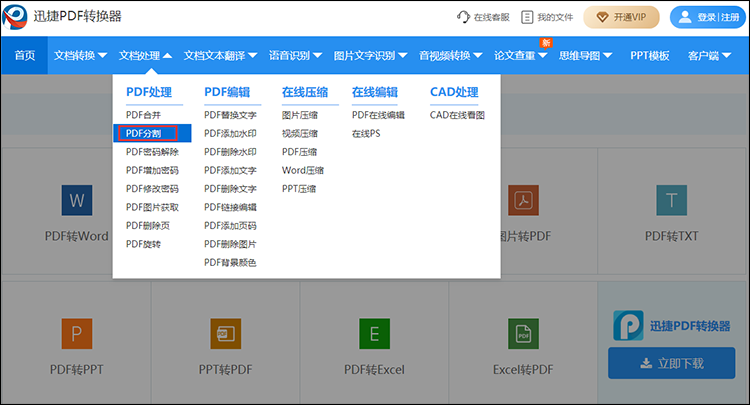Image resolution: width=750 pixels, height=405 pixels.
Task: Choose PDF添加文字 menu item
Action: coord(230,170)
